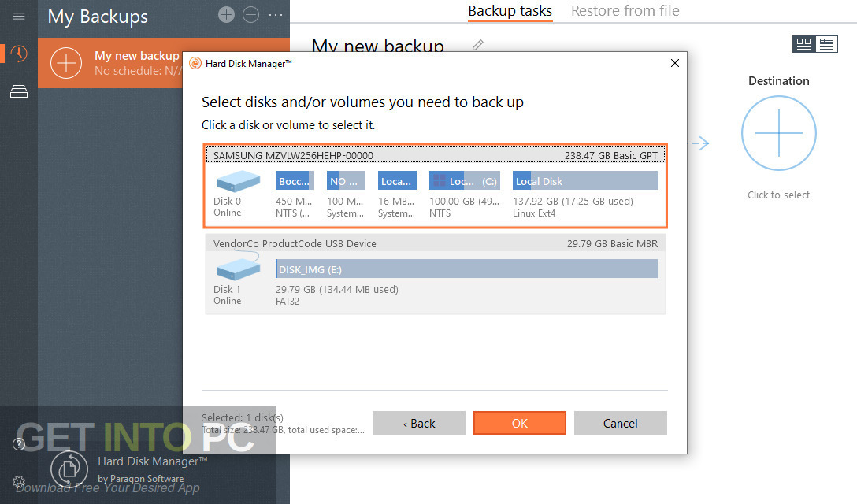The width and height of the screenshot is (857, 504).
Task: Open the backup history clock icon
Action: [x=19, y=54]
